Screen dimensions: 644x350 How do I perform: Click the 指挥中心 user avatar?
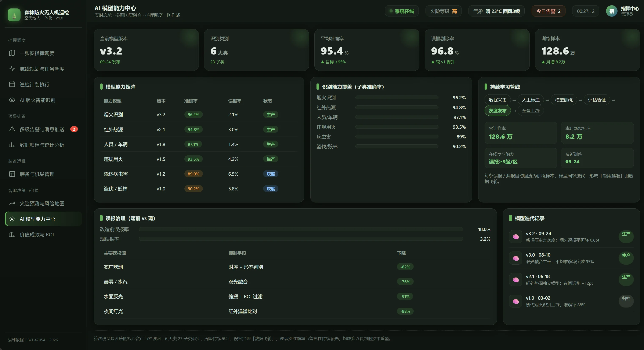(612, 11)
